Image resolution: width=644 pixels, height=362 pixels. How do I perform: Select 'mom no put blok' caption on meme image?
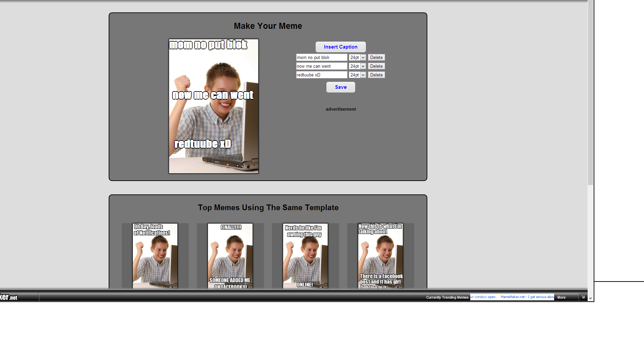click(208, 45)
